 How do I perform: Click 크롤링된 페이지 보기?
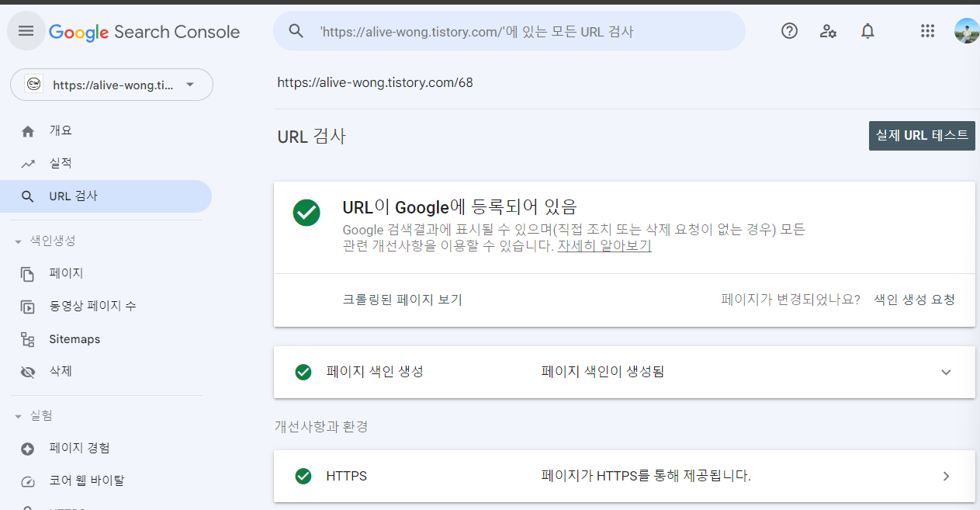(x=402, y=300)
